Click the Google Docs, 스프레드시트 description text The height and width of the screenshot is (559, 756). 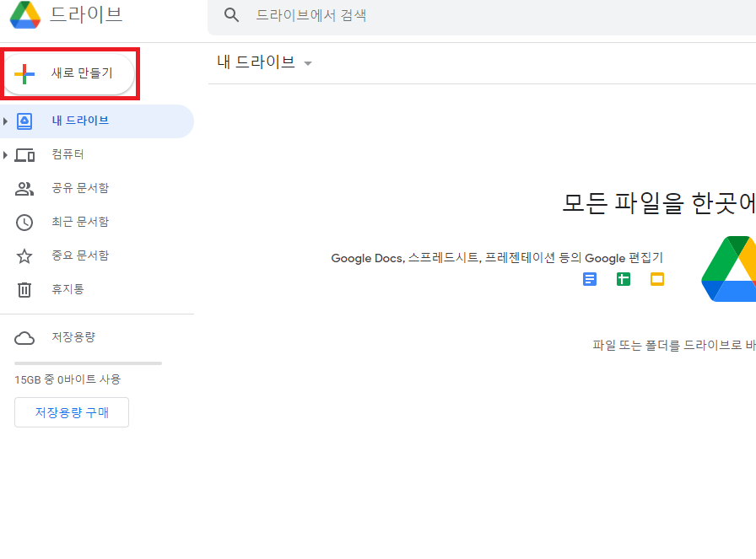click(x=497, y=258)
